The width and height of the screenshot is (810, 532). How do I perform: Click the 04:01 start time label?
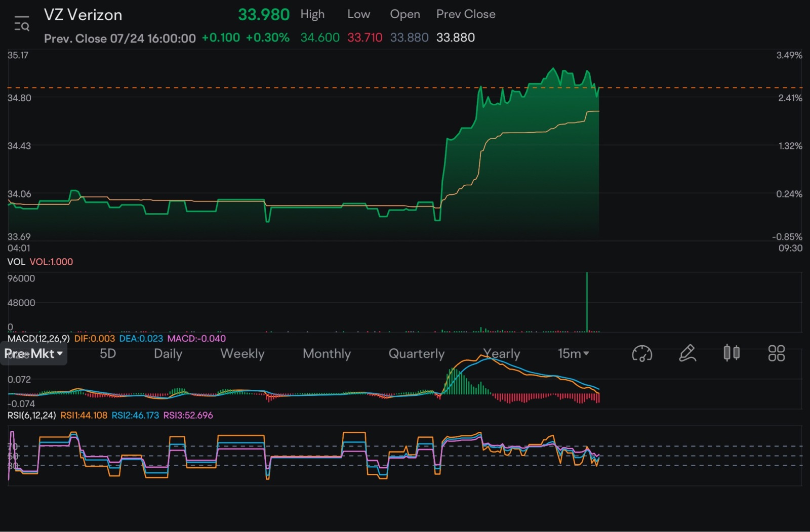[19, 248]
